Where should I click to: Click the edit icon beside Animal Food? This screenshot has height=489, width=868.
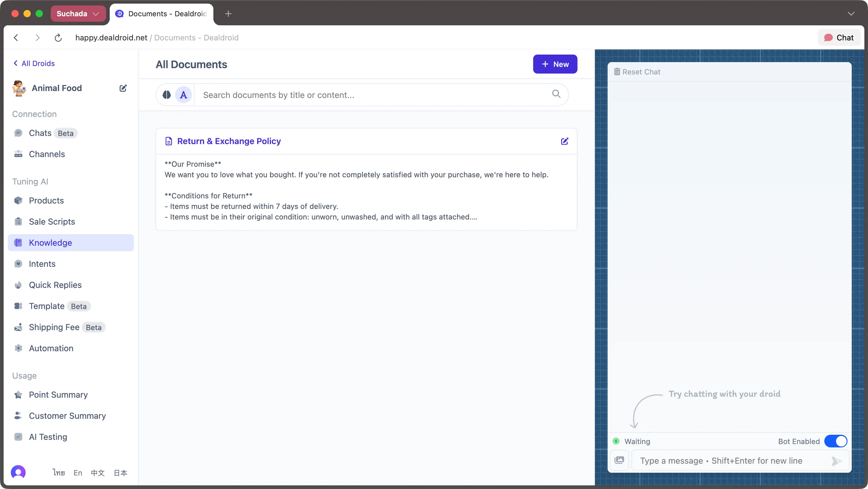[x=123, y=88]
